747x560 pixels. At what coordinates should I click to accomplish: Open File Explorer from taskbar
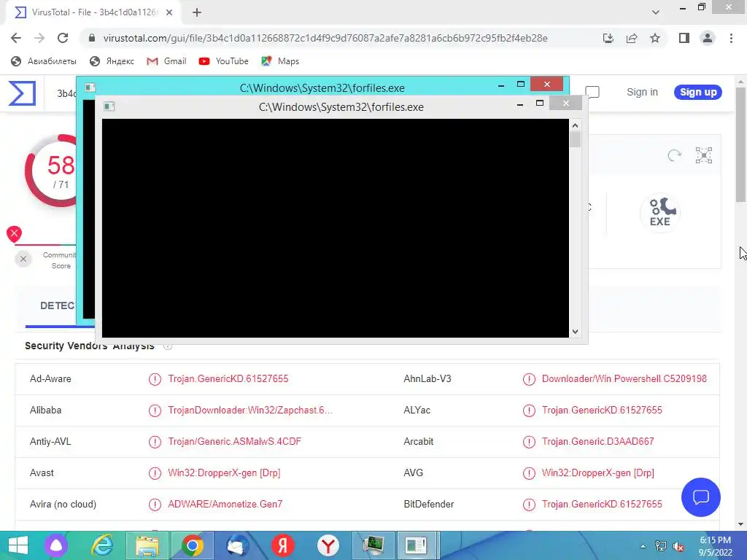(x=147, y=545)
